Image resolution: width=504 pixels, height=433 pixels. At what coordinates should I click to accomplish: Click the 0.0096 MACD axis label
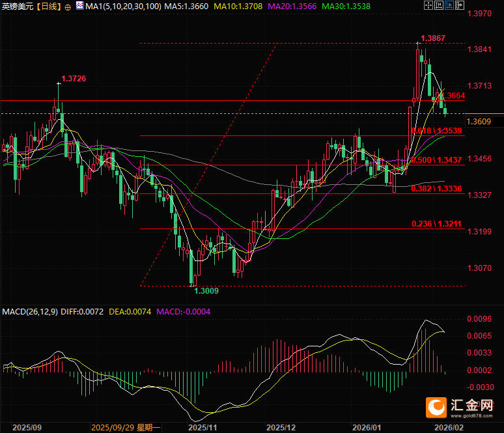479,319
